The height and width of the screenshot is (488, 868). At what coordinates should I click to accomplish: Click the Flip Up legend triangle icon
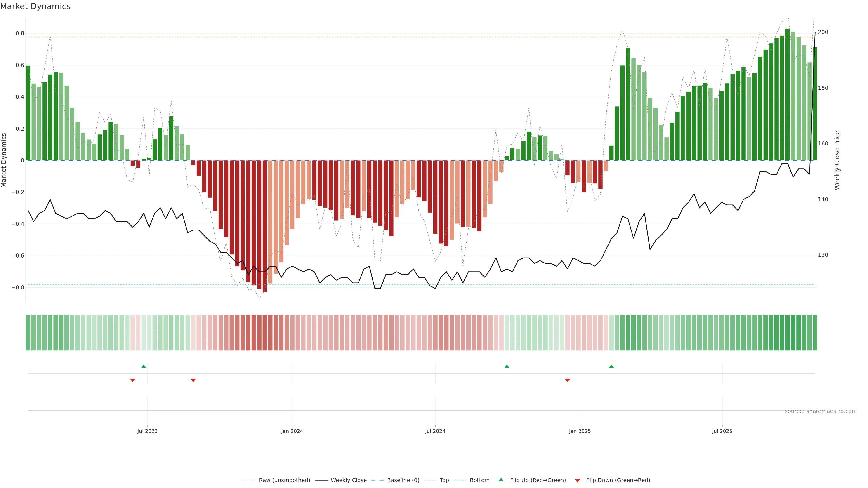[501, 480]
